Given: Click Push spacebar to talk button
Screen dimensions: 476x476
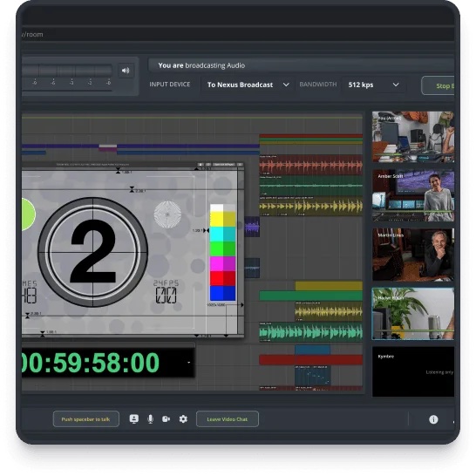Looking at the screenshot, I should [x=86, y=419].
